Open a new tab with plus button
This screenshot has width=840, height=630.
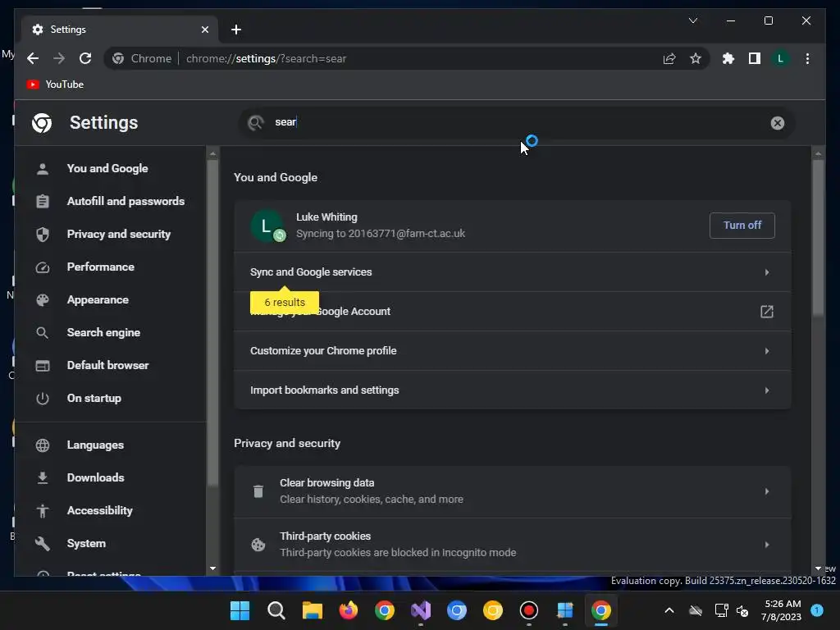[236, 30]
